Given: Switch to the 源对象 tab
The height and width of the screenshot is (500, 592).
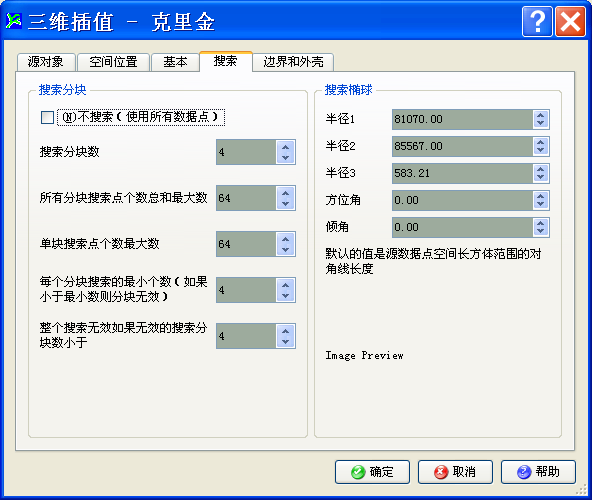Looking at the screenshot, I should click(46, 62).
